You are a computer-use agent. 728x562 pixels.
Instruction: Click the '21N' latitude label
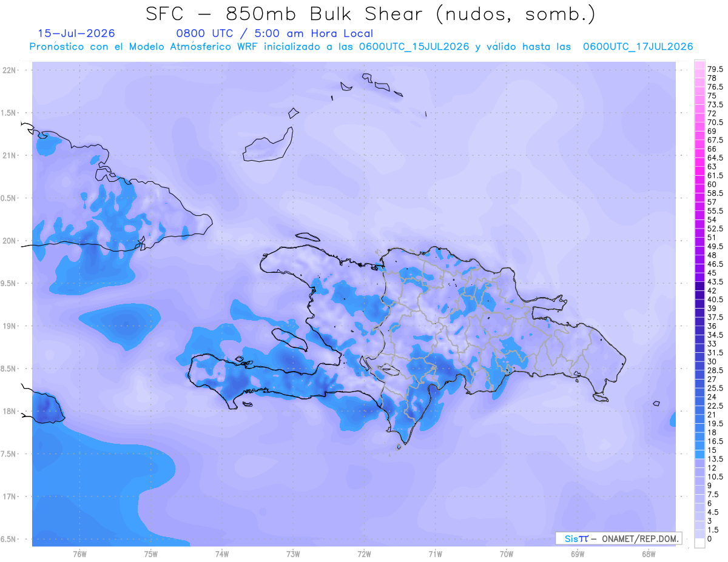point(10,156)
